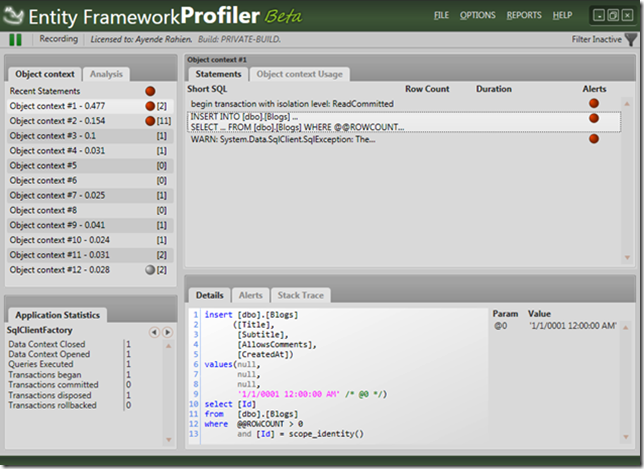
Task: Sort by the Row Count column header
Action: [427, 89]
